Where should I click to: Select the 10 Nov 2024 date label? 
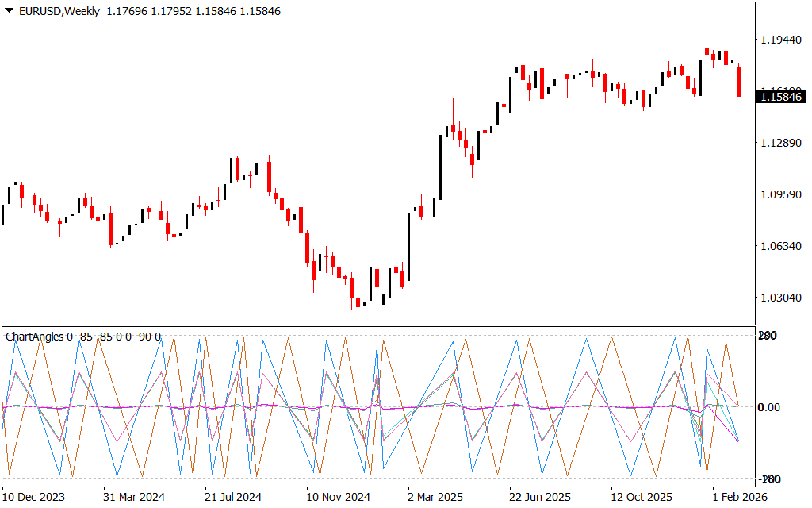[x=339, y=497]
